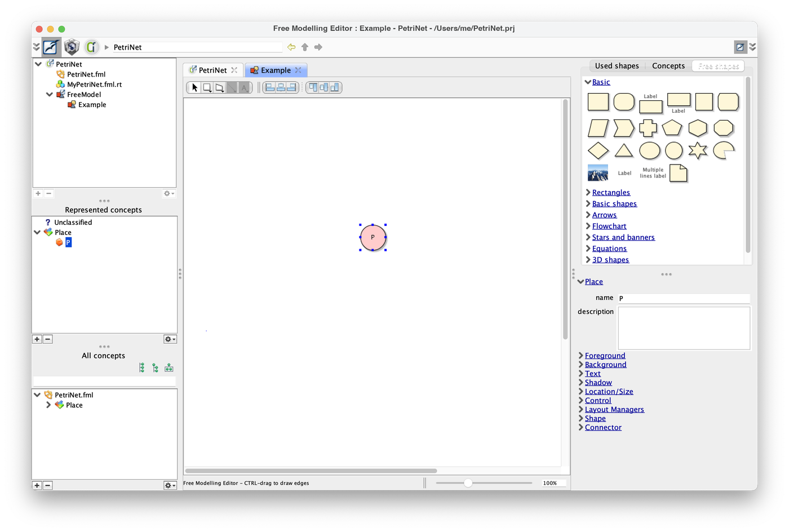Pick the star shape from Basic palette
This screenshot has width=789, height=532.
(698, 150)
